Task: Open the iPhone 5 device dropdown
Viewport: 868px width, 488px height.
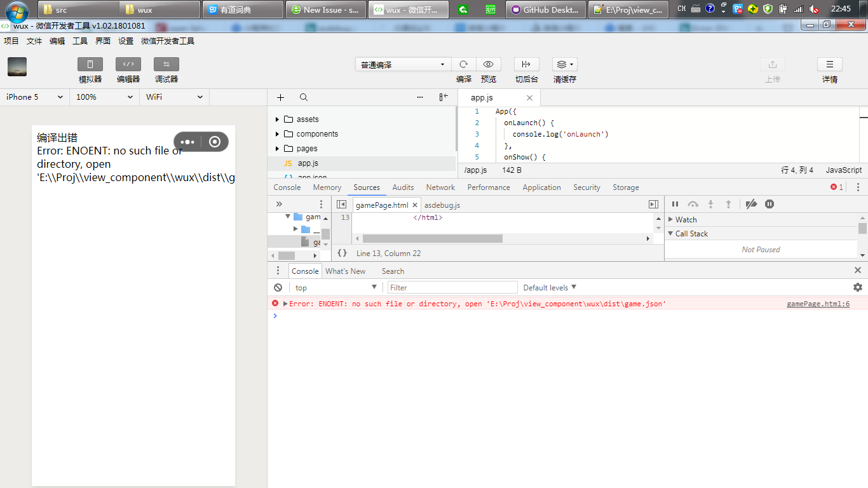Action: click(x=34, y=97)
